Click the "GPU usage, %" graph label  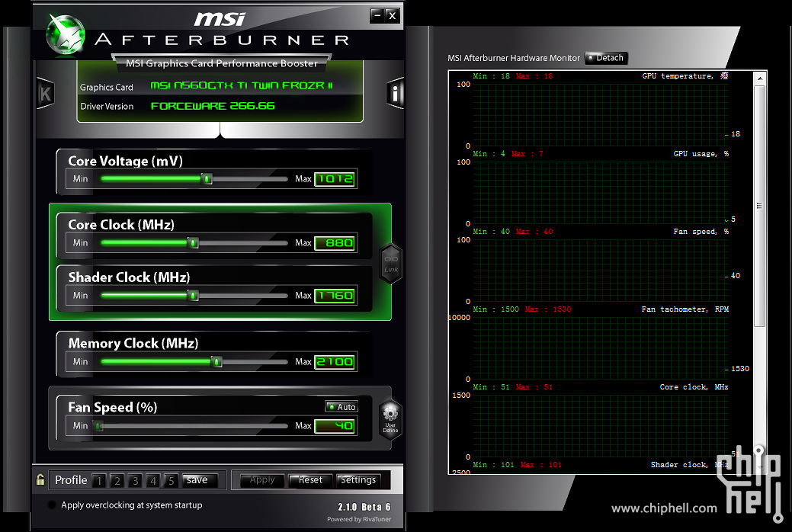coord(701,154)
